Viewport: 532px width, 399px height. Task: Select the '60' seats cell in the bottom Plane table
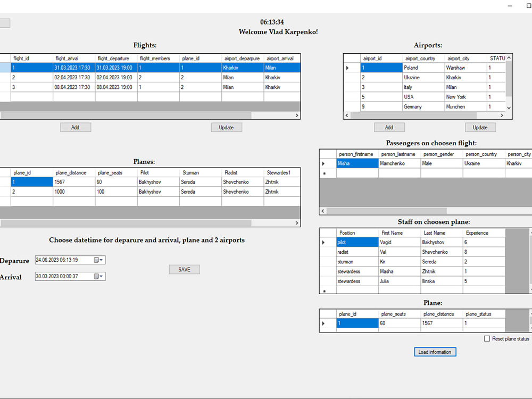pyautogui.click(x=400, y=323)
